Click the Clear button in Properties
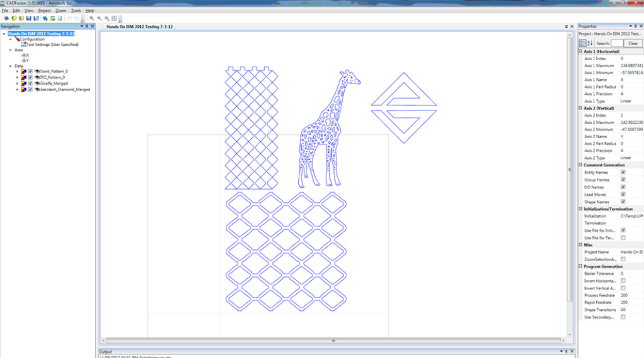The image size is (644, 358). [x=633, y=43]
